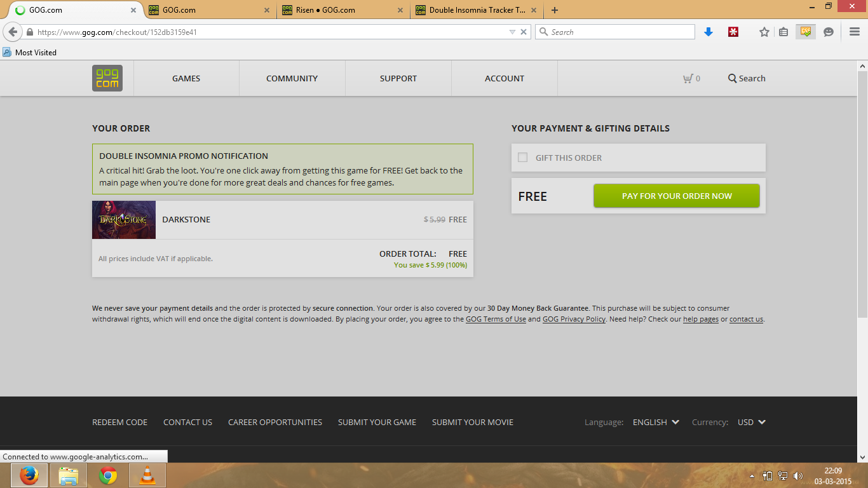Viewport: 868px width, 488px height.
Task: Open the help pages link
Action: click(701, 319)
